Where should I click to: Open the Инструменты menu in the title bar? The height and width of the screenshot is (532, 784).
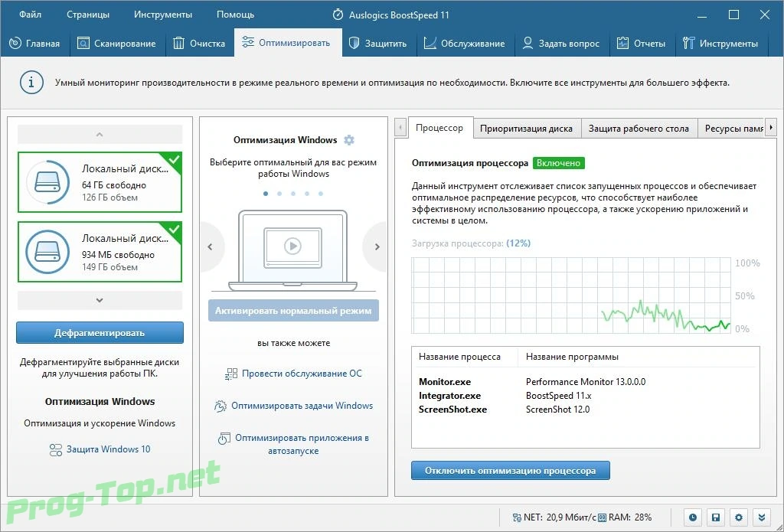point(163,15)
